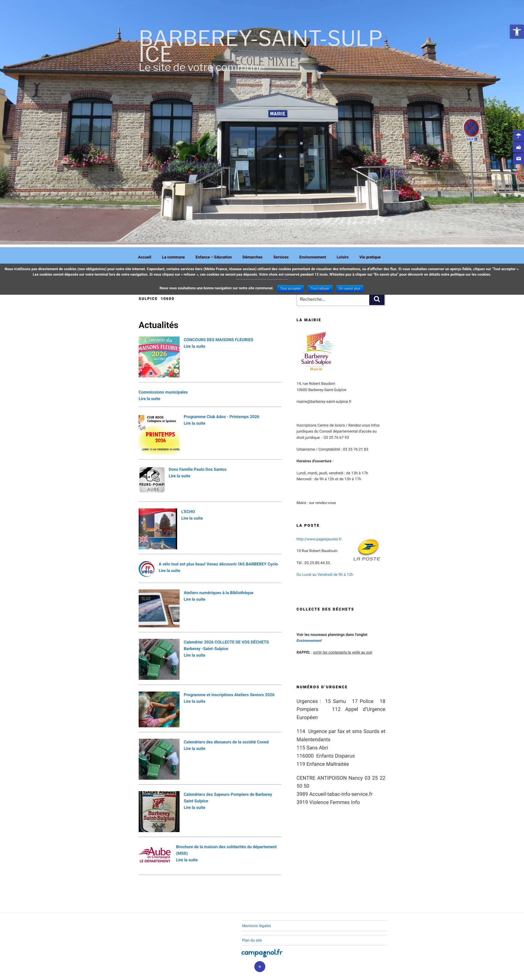Open the CONCOURS DES MAISONS FLEURIES article
The width and height of the screenshot is (524, 980).
[x=218, y=340]
